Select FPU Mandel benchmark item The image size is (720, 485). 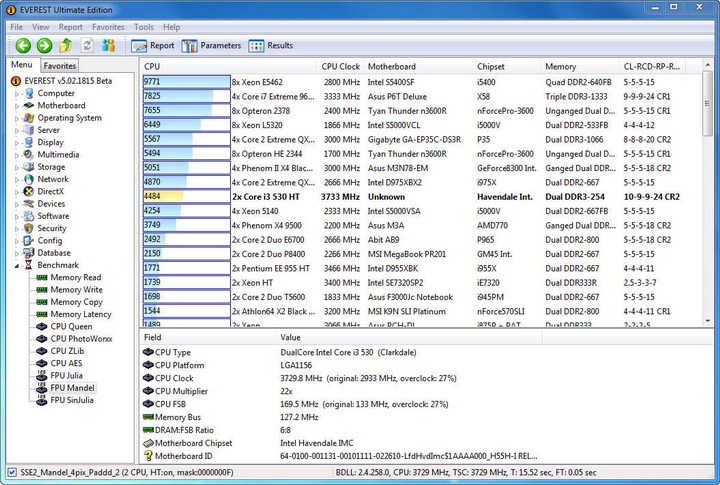[73, 388]
